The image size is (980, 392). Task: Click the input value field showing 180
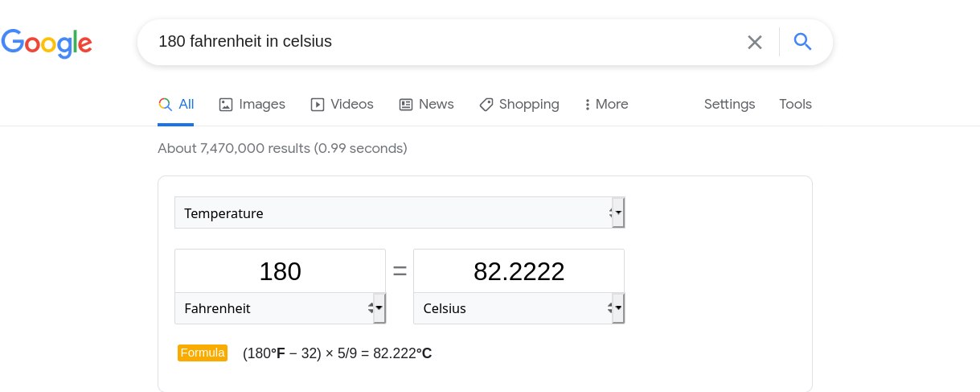[280, 271]
